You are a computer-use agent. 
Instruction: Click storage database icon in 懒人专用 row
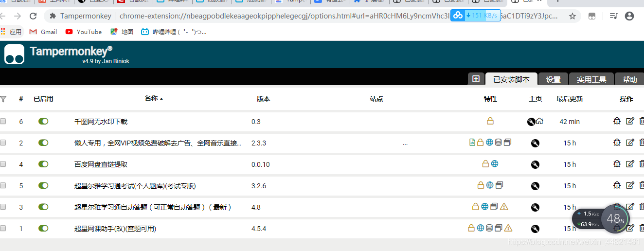[498, 143]
